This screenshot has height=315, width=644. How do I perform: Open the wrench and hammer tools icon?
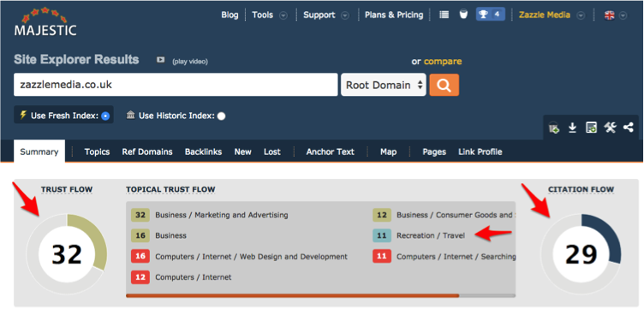click(x=610, y=128)
